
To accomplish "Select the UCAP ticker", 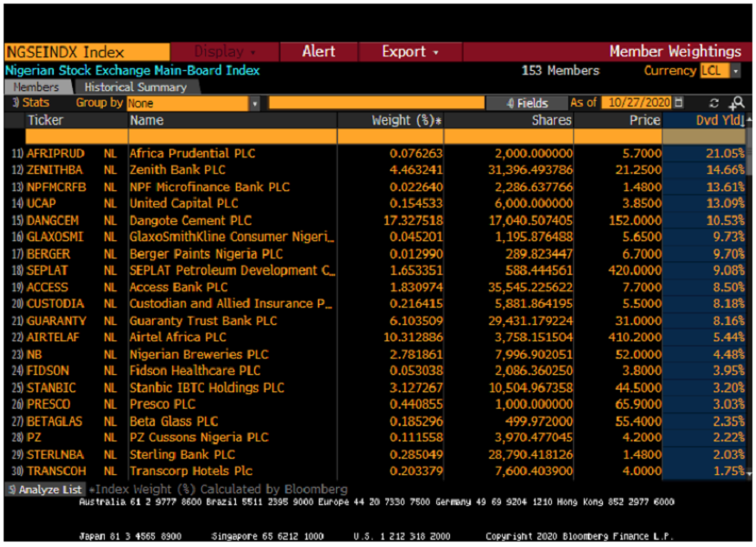I will point(41,204).
